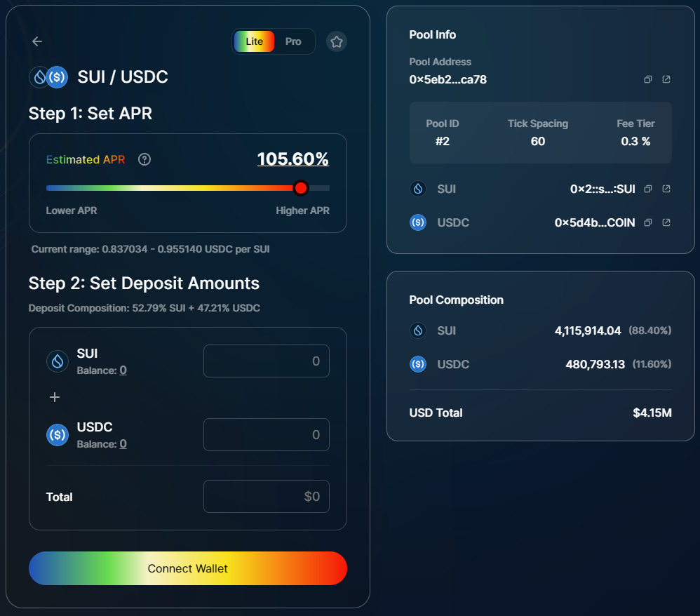
Task: Copy the SUI token address in Pool Info
Action: (648, 189)
